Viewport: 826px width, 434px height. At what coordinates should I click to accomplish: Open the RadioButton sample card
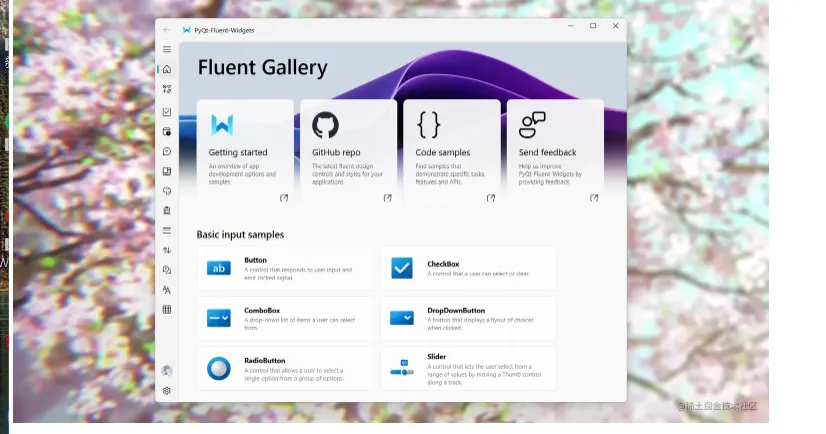tap(285, 369)
